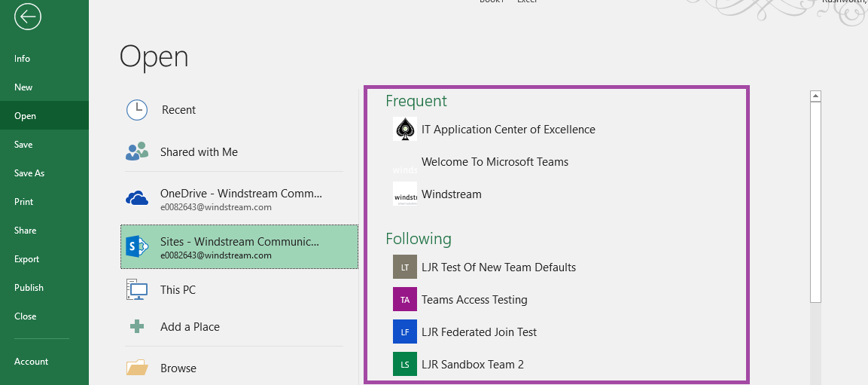Click the Welcome To Microsoft Teams logo

(x=405, y=162)
